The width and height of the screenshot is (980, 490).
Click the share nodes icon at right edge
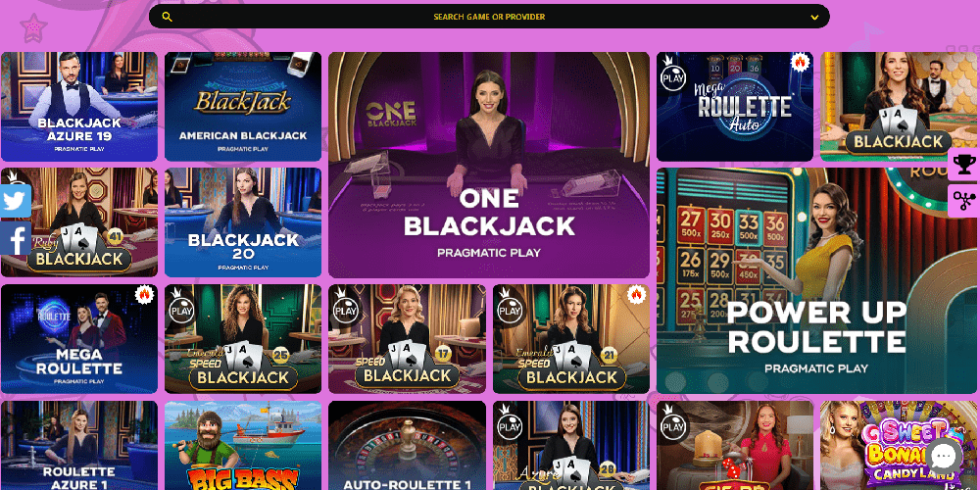point(963,201)
